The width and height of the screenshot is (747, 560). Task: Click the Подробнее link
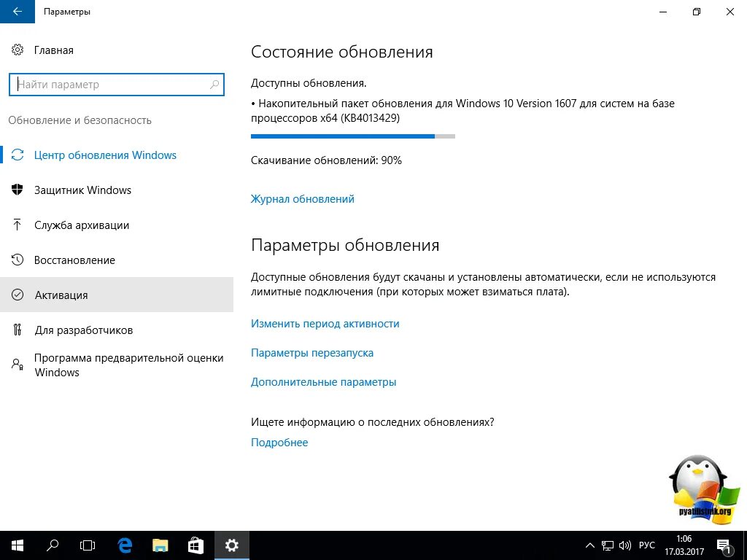(279, 443)
